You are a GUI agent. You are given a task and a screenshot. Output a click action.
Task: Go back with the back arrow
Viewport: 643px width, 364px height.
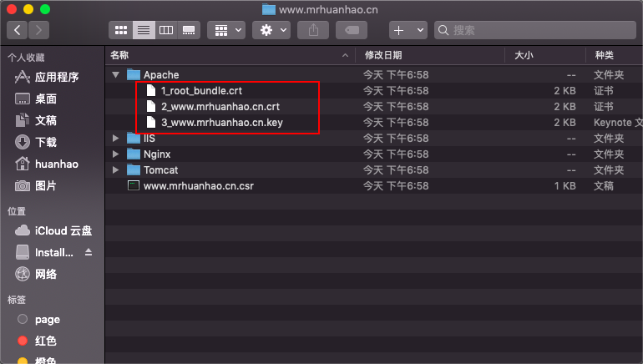(x=18, y=30)
